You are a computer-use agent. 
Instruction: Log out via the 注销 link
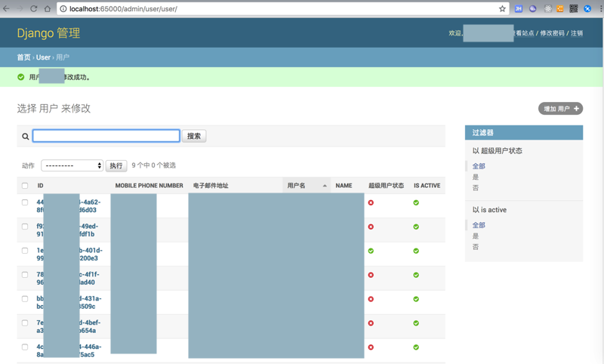point(577,33)
